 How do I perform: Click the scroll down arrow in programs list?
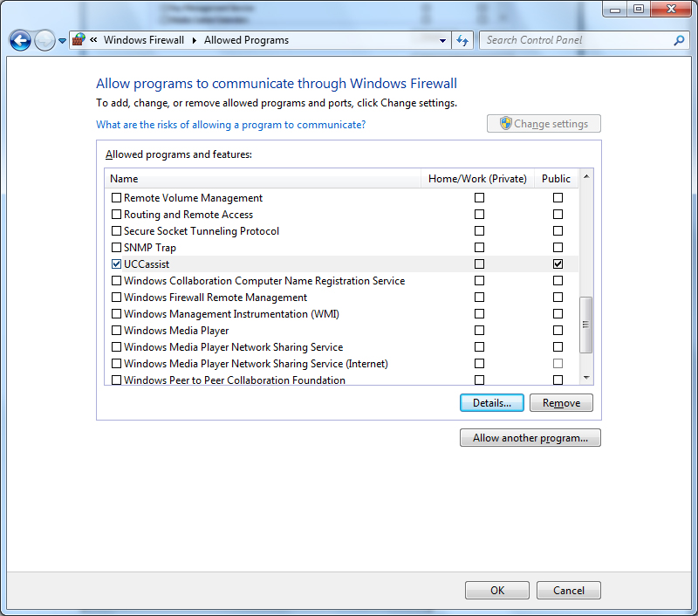click(585, 378)
